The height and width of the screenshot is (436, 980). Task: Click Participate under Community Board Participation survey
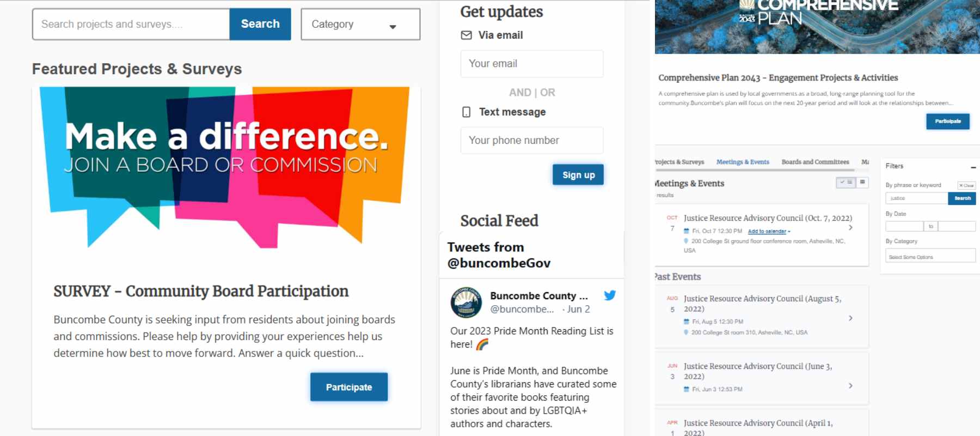(x=349, y=387)
